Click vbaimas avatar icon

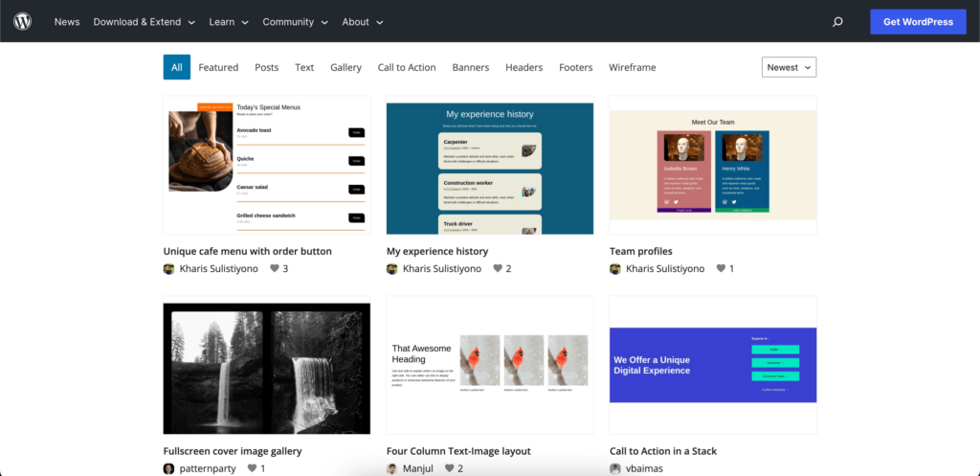615,468
